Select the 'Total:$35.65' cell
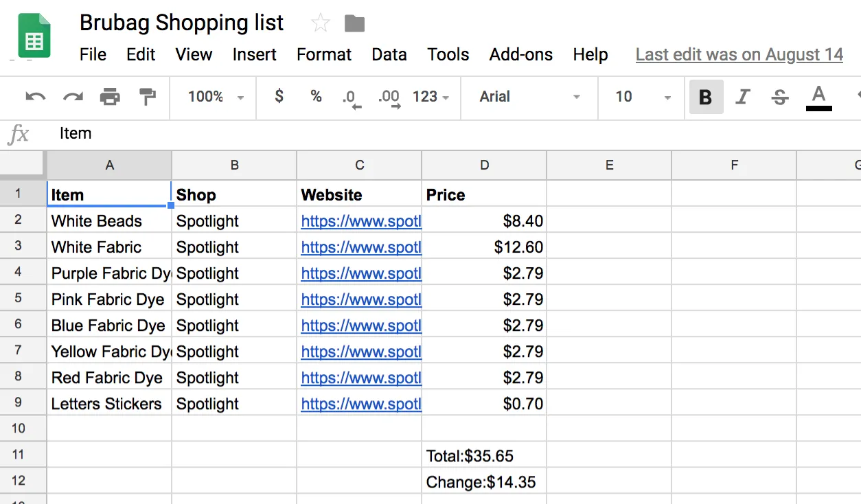 (484, 456)
